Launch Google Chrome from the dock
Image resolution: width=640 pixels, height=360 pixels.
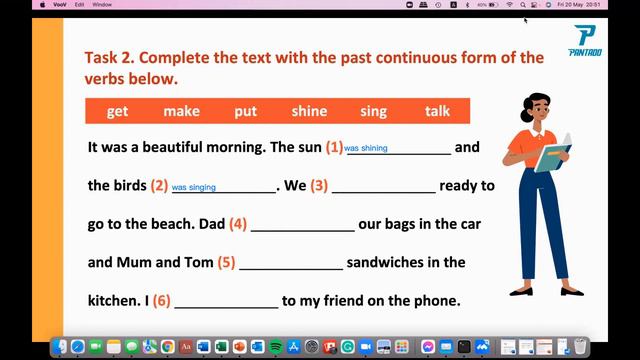167,347
